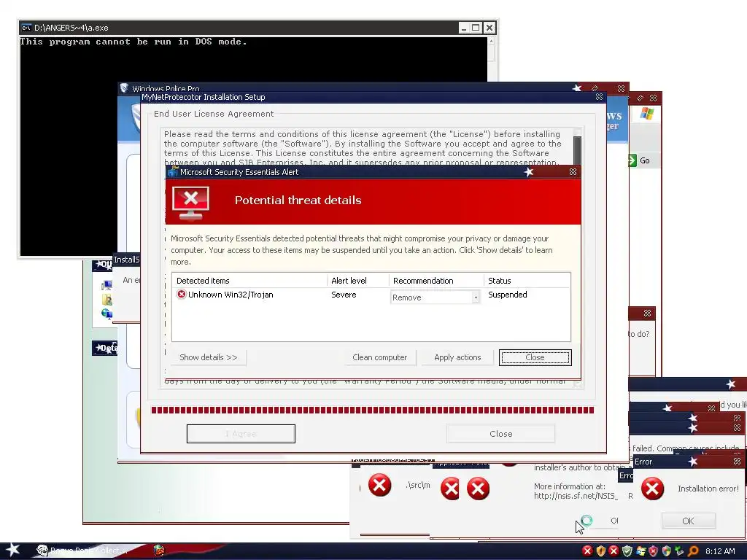
Task: Click the up arrow of a.exe console scrollbar
Action: (x=491, y=42)
